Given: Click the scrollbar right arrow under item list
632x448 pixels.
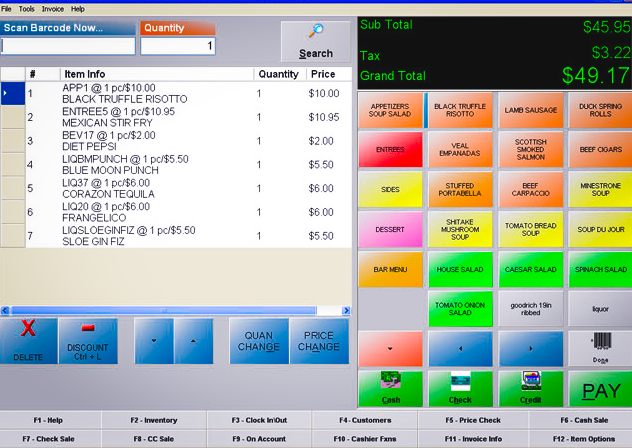Looking at the screenshot, I should click(x=346, y=310).
